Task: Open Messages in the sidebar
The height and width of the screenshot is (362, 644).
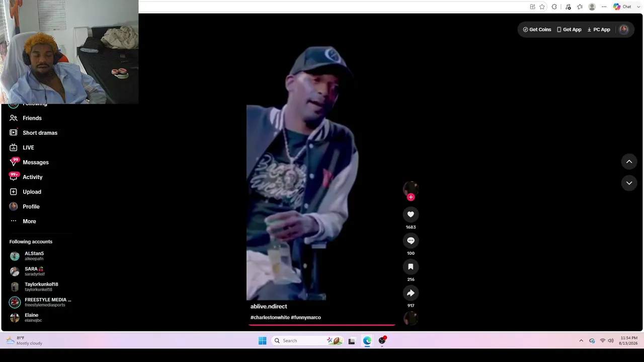Action: [36, 162]
